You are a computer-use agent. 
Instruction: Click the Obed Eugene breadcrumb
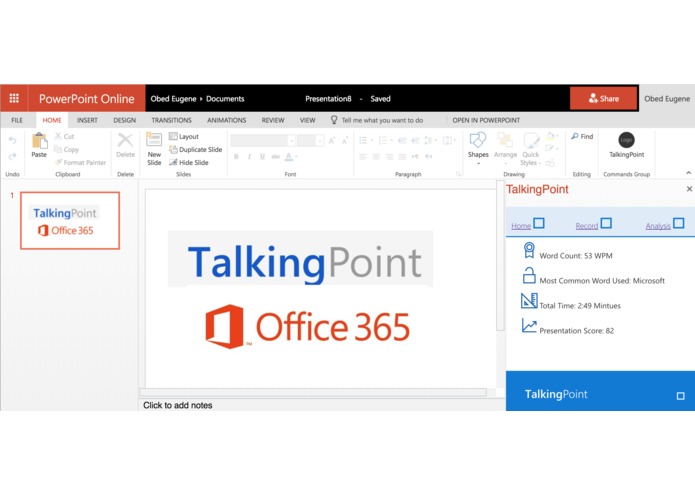pyautogui.click(x=173, y=98)
